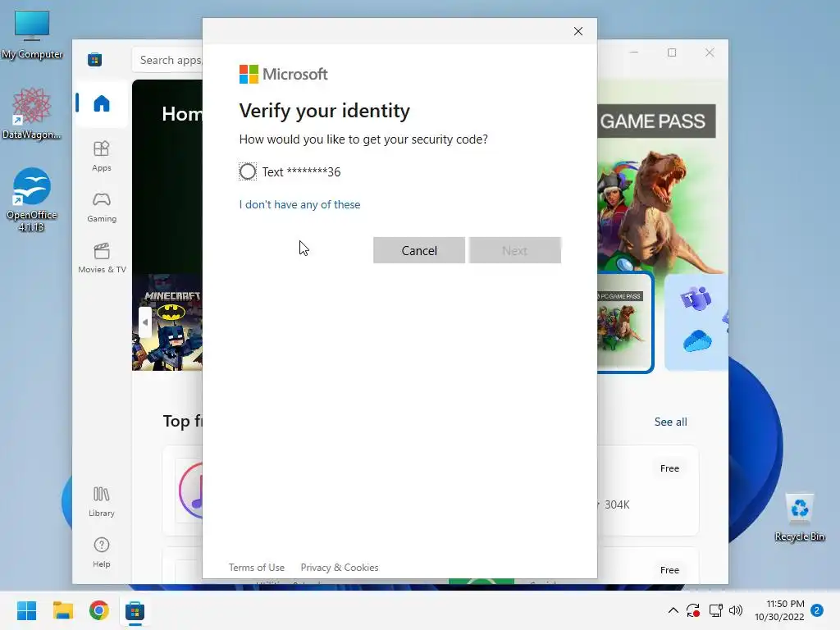Image resolution: width=840 pixels, height=630 pixels.
Task: Click the greyed-out Next button
Action: 515,250
